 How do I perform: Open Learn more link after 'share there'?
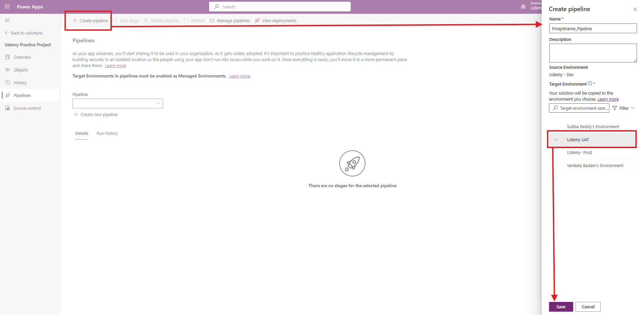click(115, 66)
